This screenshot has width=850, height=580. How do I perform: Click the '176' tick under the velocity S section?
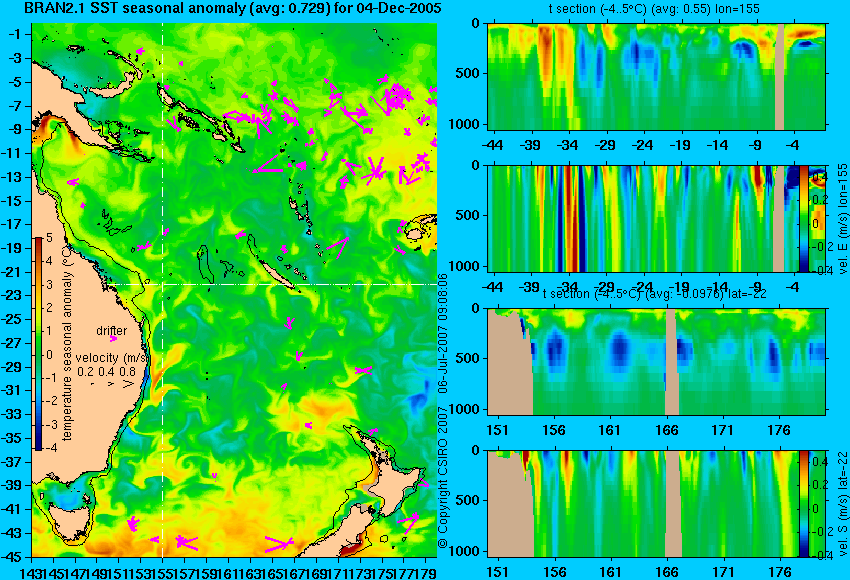pos(780,572)
